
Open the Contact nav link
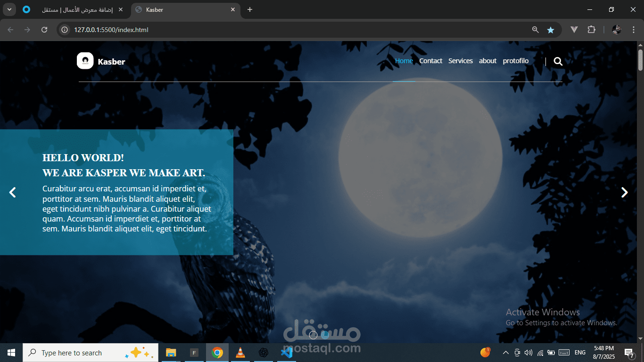pyautogui.click(x=431, y=61)
